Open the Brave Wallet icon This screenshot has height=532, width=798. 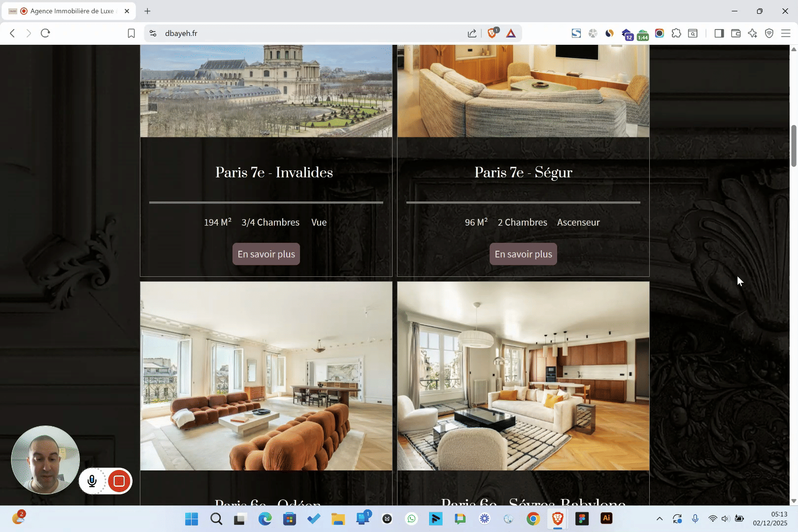(736, 33)
